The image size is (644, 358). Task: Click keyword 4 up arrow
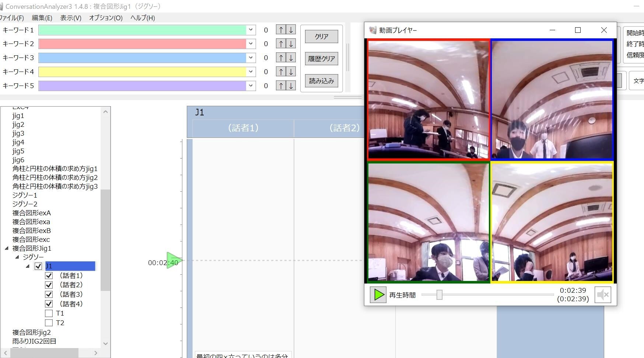point(281,72)
